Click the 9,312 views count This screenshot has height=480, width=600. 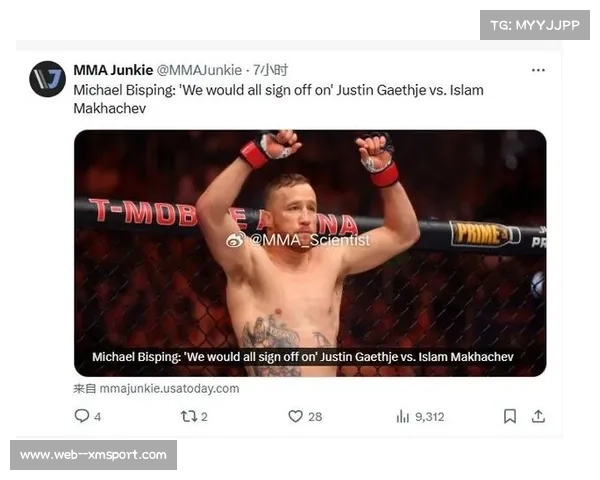click(430, 416)
